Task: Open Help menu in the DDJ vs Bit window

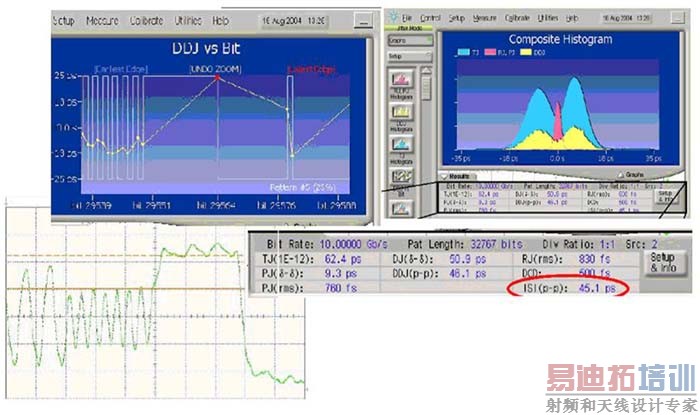Action: point(220,21)
